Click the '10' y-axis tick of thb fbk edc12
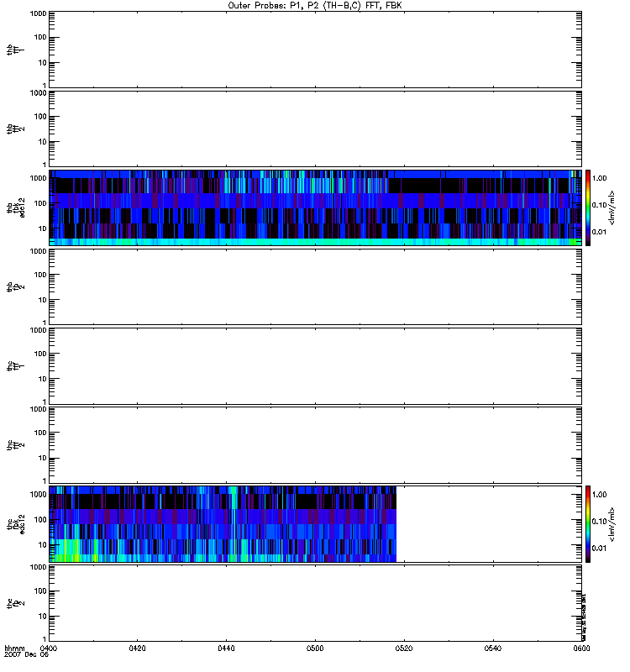The height and width of the screenshot is (672, 630). coord(42,228)
